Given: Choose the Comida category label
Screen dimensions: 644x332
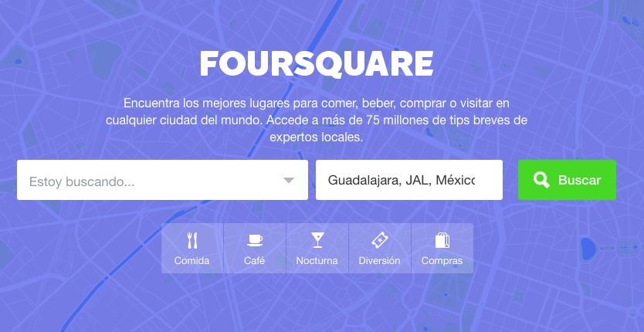Looking at the screenshot, I should [192, 261].
